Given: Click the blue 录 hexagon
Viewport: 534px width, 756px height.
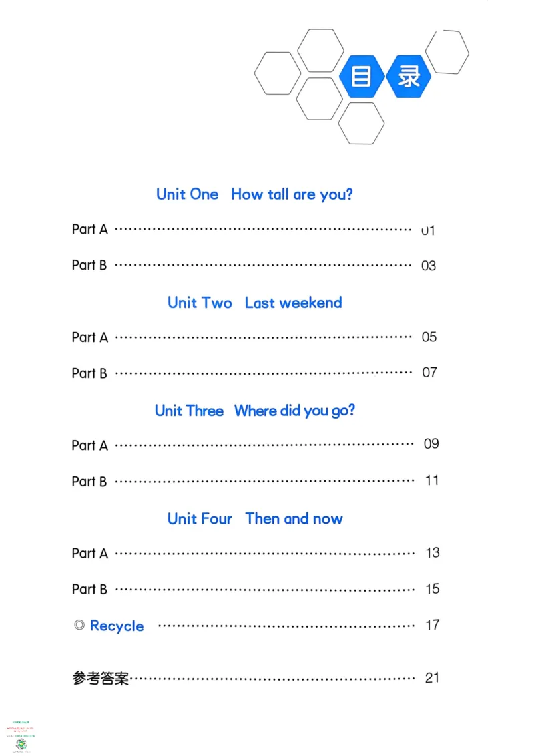Looking at the screenshot, I should tap(409, 77).
